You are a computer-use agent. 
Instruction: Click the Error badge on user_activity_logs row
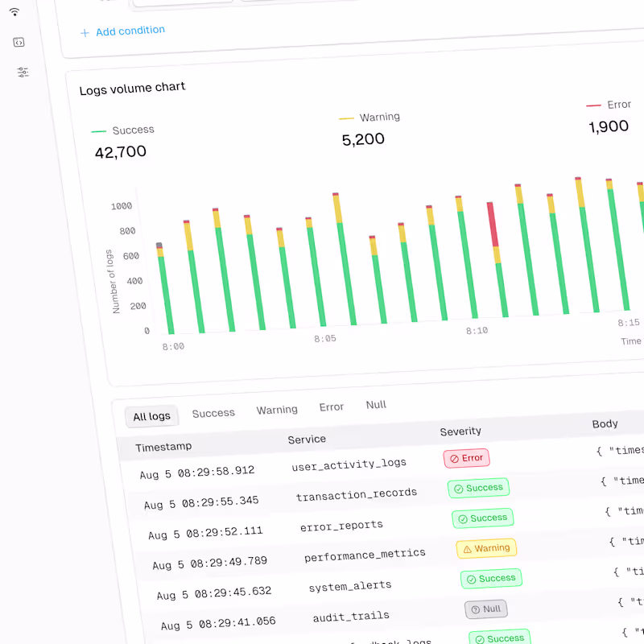click(x=466, y=458)
